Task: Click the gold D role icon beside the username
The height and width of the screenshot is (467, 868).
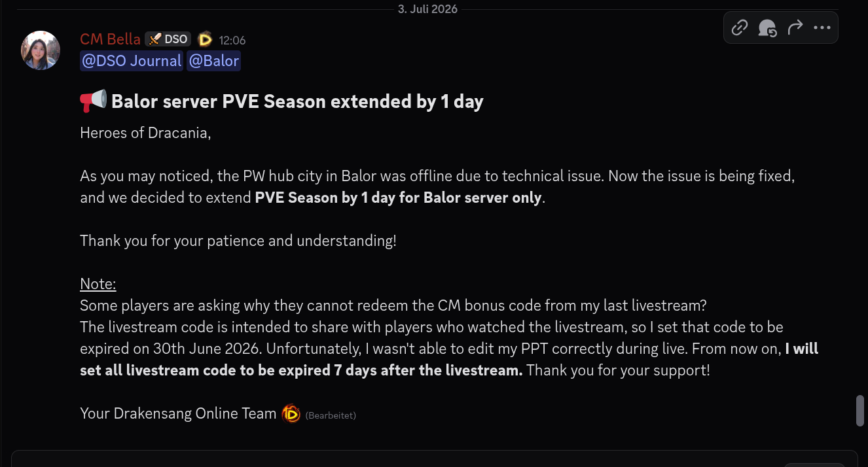Action: (205, 40)
